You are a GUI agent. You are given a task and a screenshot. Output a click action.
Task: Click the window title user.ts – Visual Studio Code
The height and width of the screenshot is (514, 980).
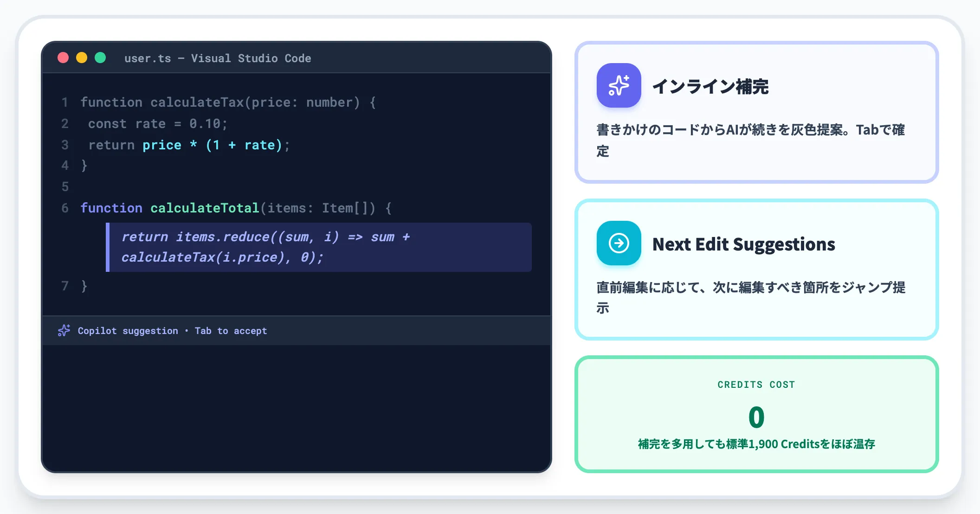tap(218, 58)
